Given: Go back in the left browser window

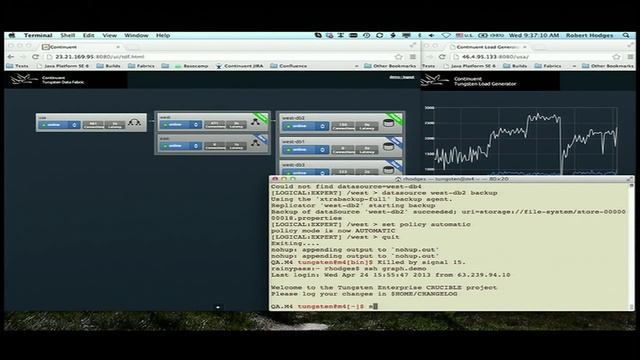Looking at the screenshot, I should click(x=11, y=57).
